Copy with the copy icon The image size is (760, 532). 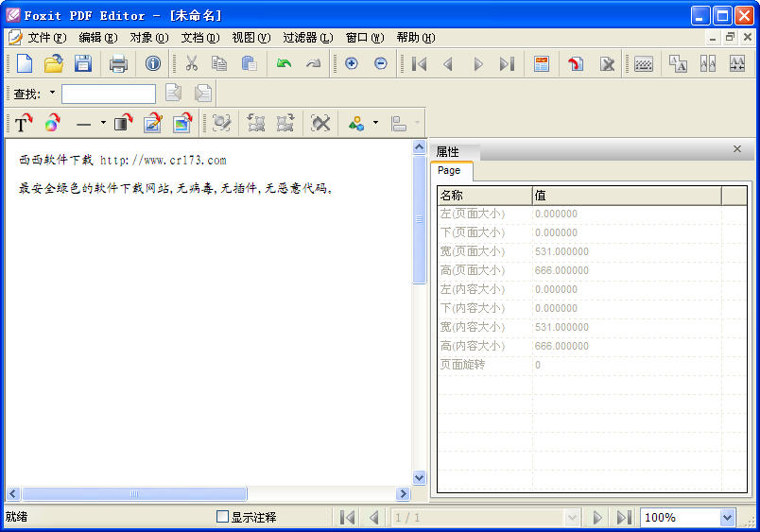click(219, 63)
